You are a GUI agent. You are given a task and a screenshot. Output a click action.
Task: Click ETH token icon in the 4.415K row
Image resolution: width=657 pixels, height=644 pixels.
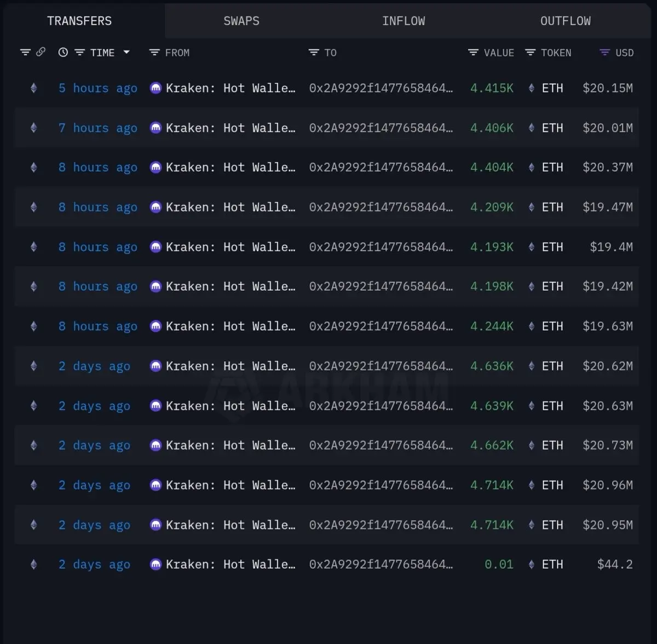tap(531, 88)
